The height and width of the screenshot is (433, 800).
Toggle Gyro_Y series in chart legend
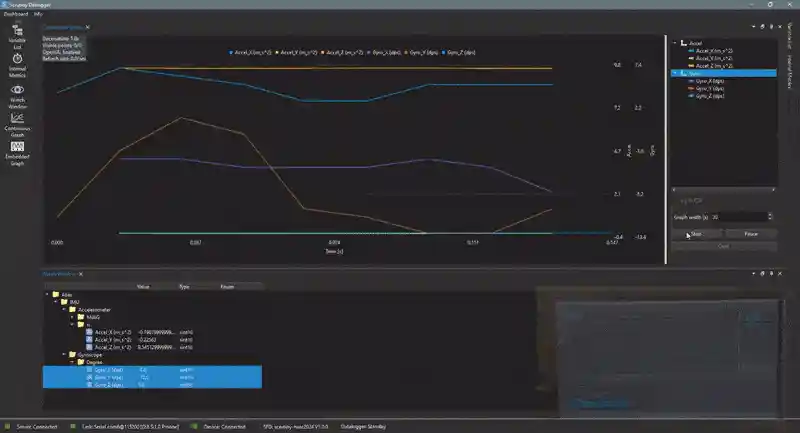click(421, 53)
